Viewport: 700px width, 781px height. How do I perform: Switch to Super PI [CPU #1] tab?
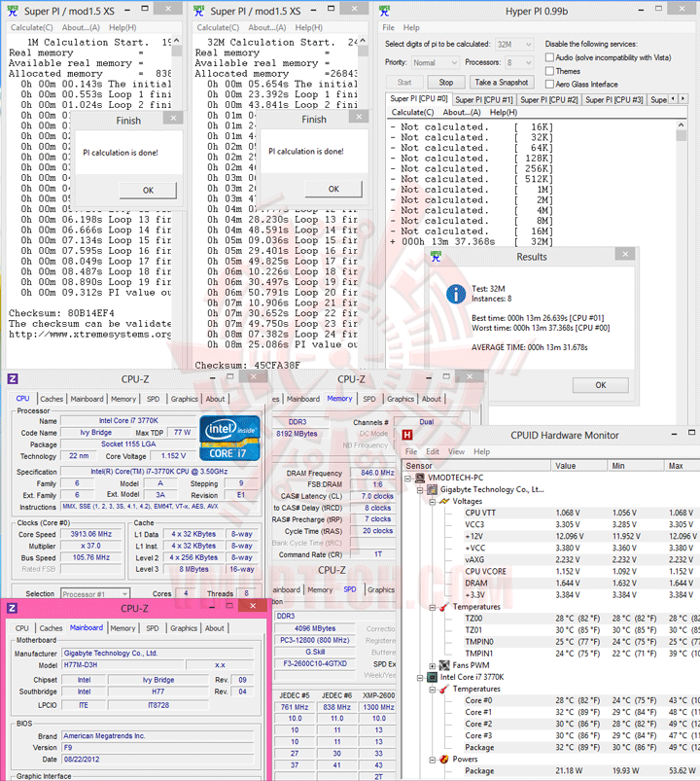coord(483,99)
